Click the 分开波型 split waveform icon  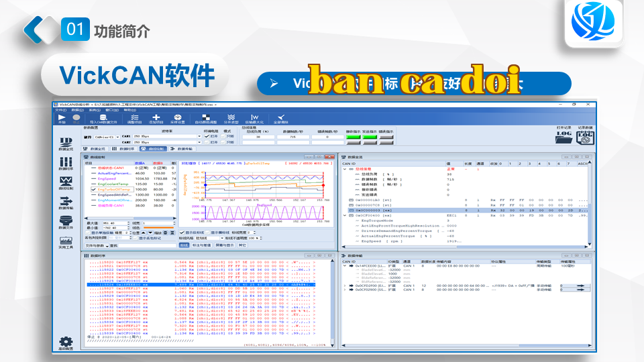pos(231,117)
